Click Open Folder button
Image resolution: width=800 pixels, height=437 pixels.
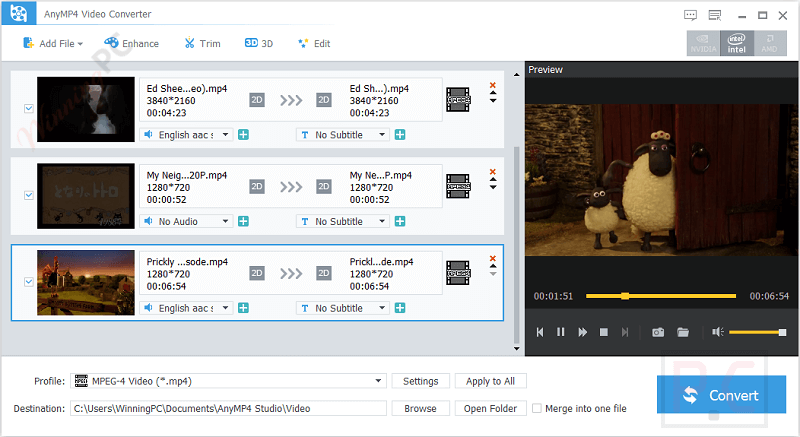point(490,408)
